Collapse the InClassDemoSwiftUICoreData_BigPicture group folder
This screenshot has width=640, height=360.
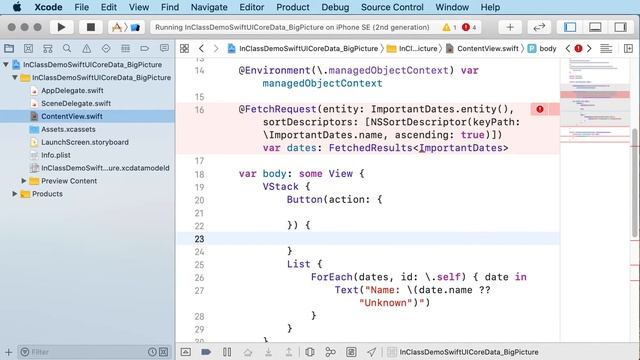15,77
